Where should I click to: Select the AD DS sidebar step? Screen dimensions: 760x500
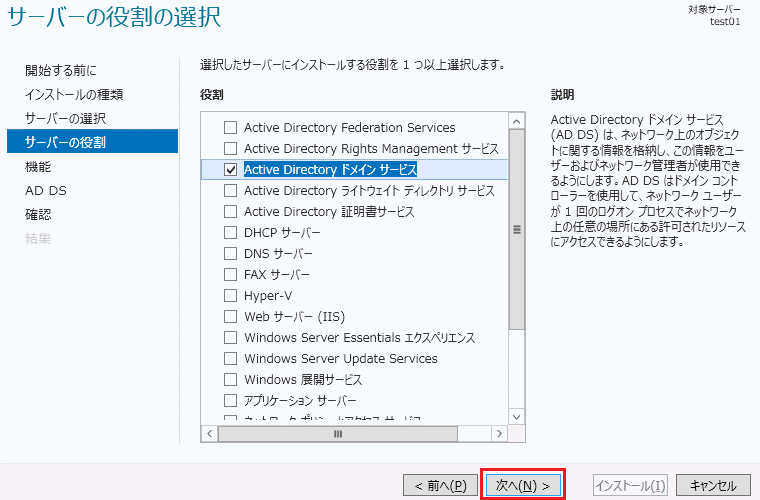click(x=46, y=190)
